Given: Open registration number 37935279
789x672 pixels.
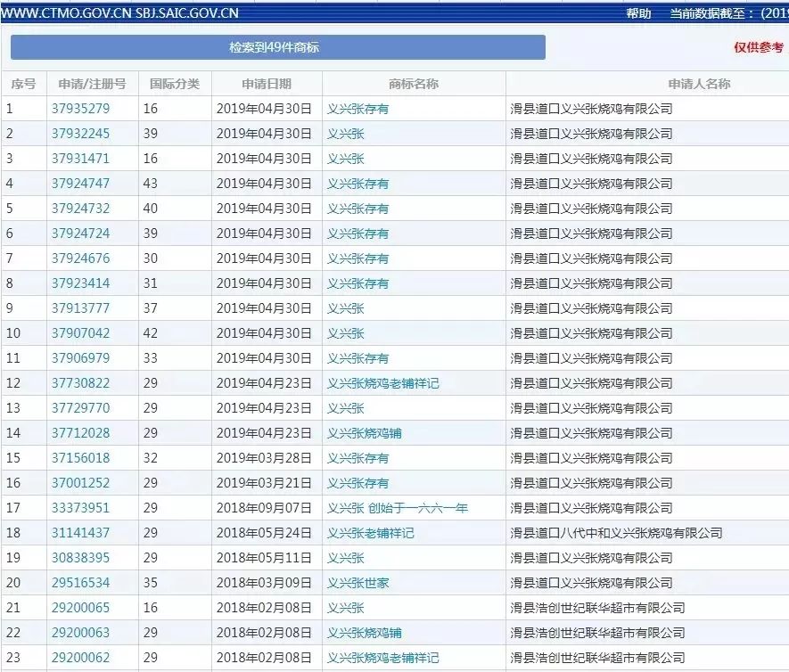Looking at the screenshot, I should point(80,109).
